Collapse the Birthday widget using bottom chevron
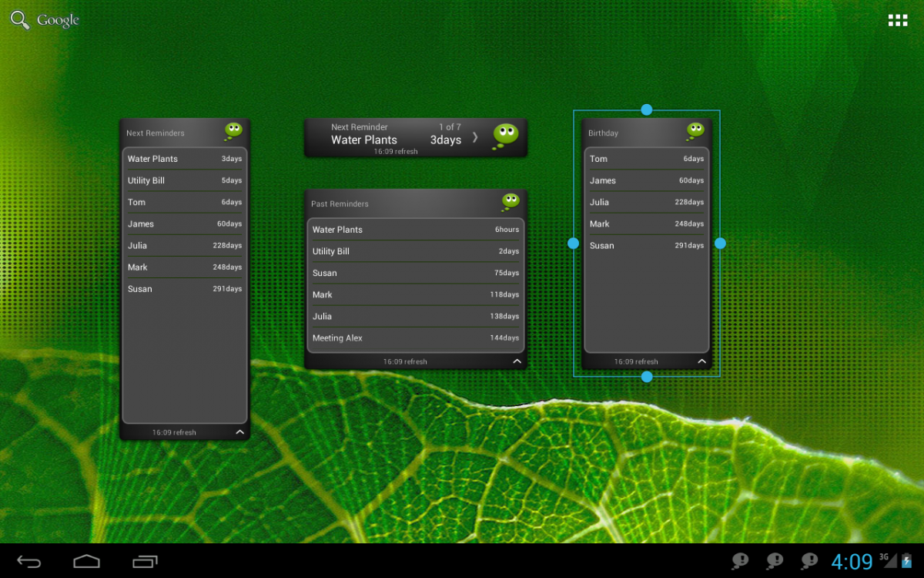The width and height of the screenshot is (924, 578). 701,361
